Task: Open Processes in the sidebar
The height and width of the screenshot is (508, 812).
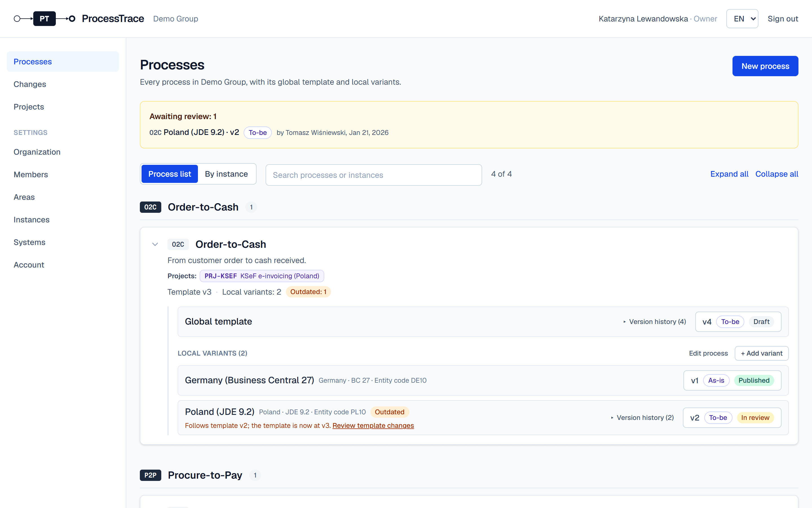Action: (63, 62)
